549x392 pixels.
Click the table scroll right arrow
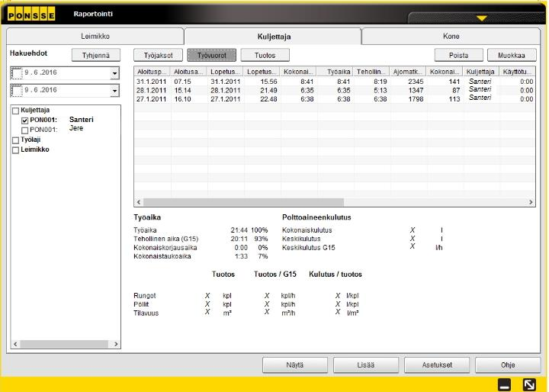531,202
